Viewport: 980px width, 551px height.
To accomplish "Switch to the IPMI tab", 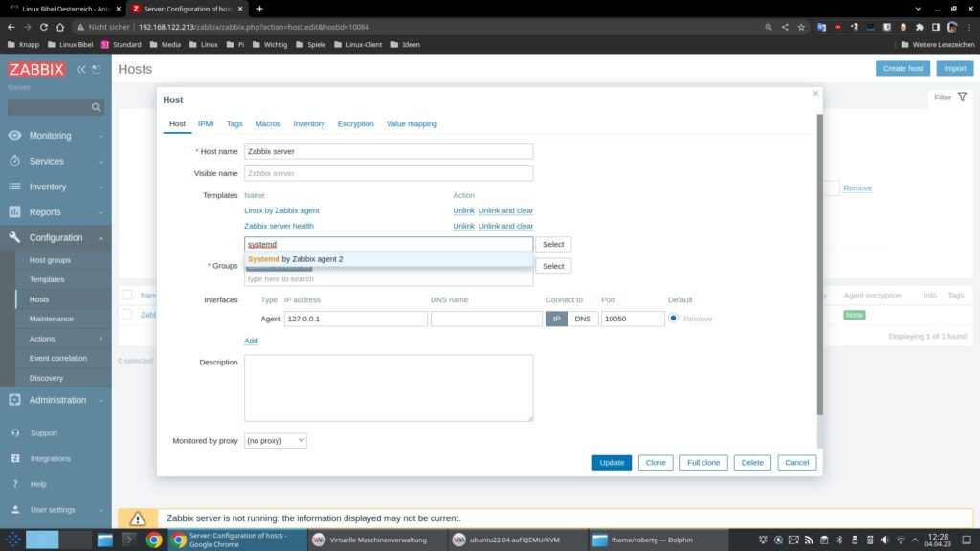I will pos(206,123).
